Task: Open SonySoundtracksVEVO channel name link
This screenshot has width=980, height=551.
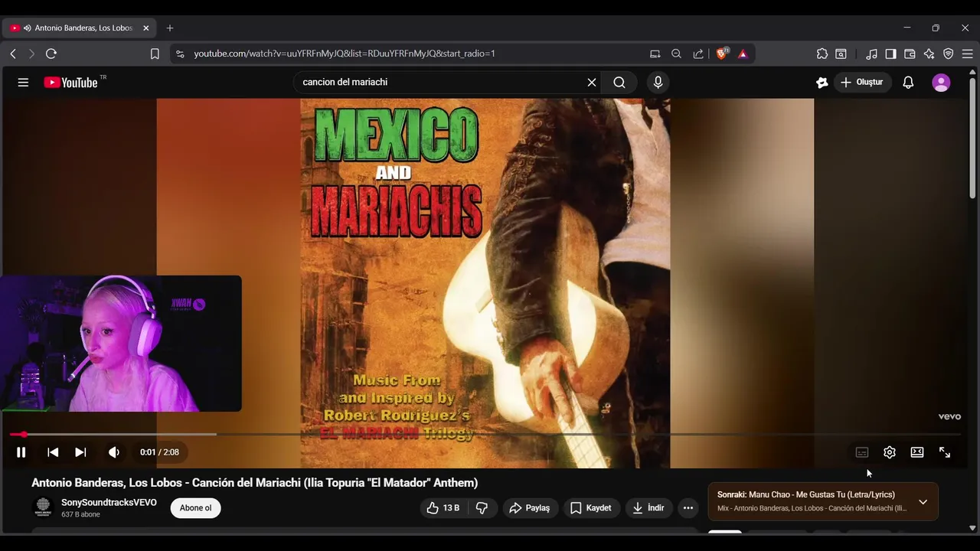Action: pyautogui.click(x=109, y=503)
